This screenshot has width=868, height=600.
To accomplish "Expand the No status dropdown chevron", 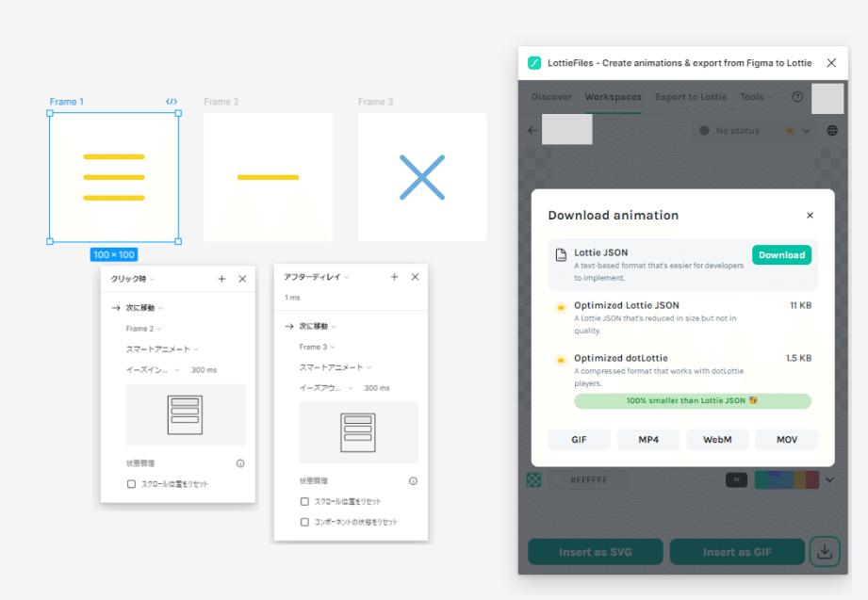I will [807, 131].
